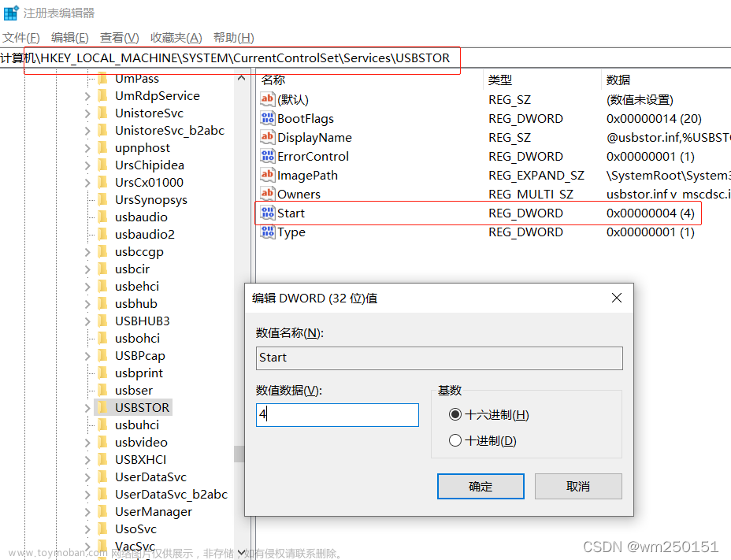Click the tree pane scroll-up arrow
The image size is (731, 560).
coord(241,78)
